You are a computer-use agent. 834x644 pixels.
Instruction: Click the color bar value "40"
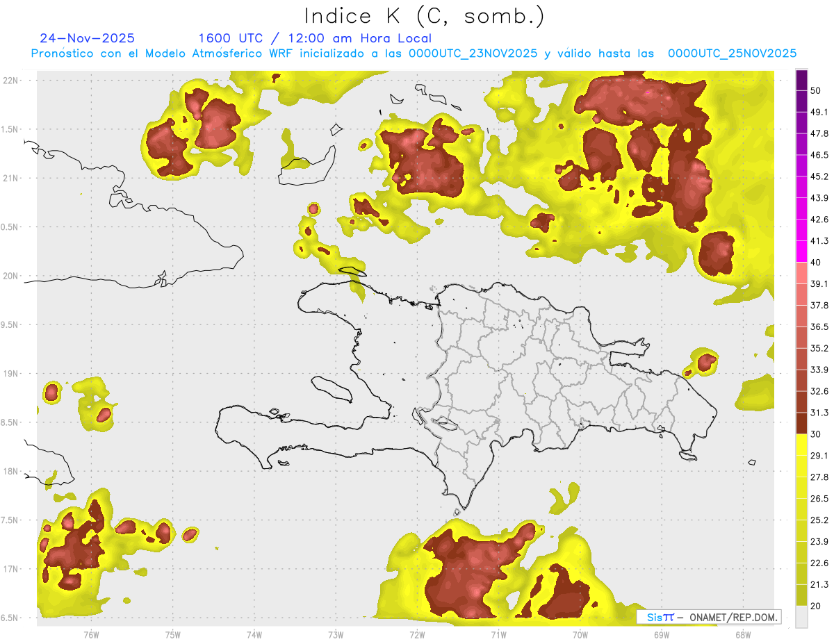pos(816,263)
